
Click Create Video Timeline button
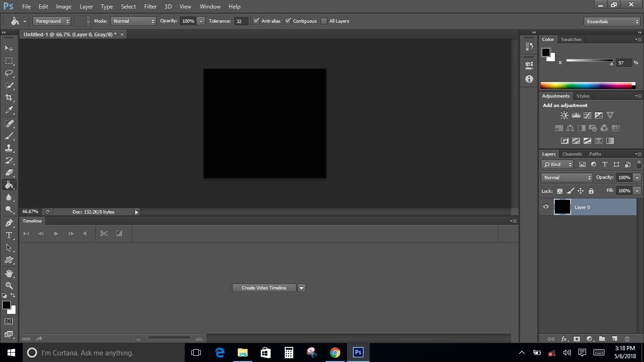pos(264,288)
